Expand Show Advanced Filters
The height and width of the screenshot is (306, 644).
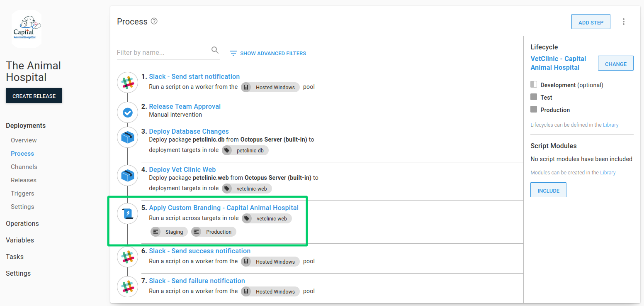(x=267, y=53)
